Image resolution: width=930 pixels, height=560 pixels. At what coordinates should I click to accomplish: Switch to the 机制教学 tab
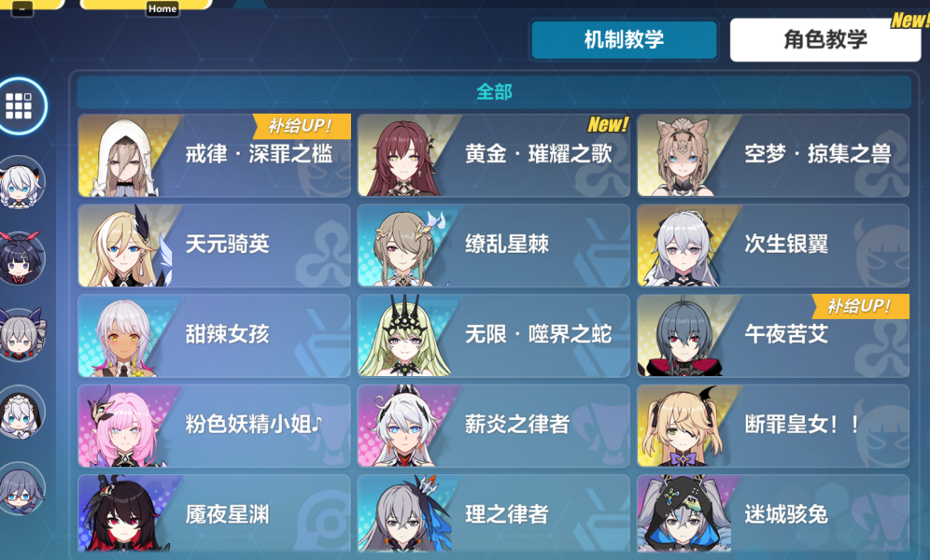(x=624, y=40)
